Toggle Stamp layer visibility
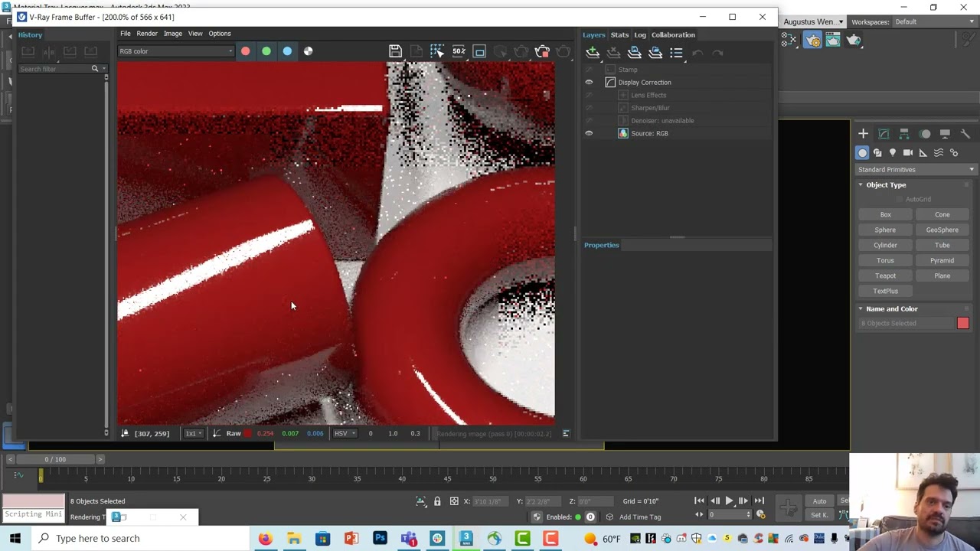This screenshot has width=980, height=551. [x=589, y=70]
